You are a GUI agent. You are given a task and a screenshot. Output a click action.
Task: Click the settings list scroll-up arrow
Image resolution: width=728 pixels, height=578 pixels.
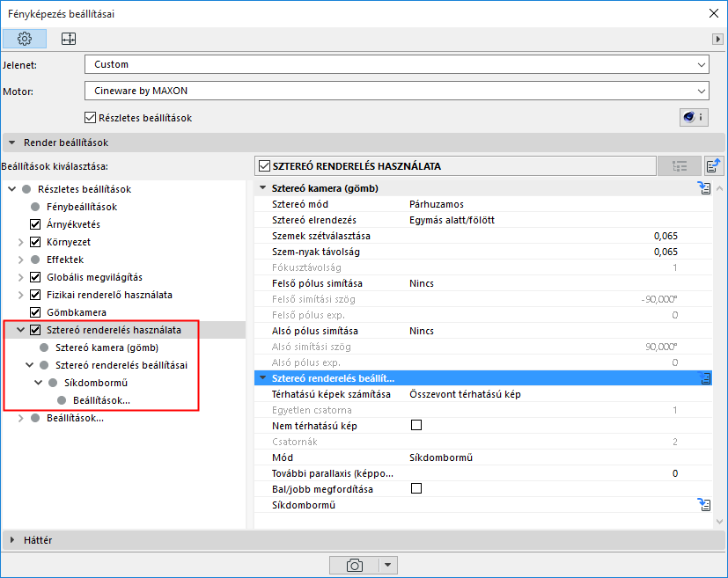pyautogui.click(x=719, y=188)
